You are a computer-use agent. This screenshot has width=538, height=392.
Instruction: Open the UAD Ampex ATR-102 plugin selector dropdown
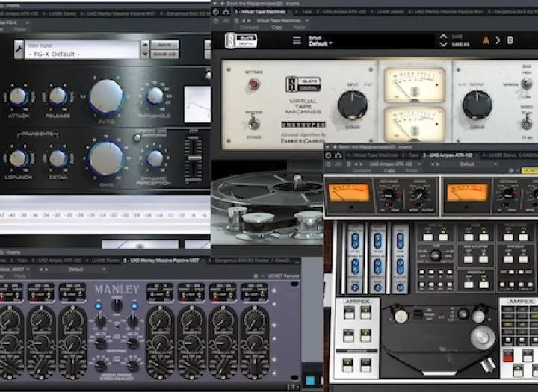(x=395, y=164)
